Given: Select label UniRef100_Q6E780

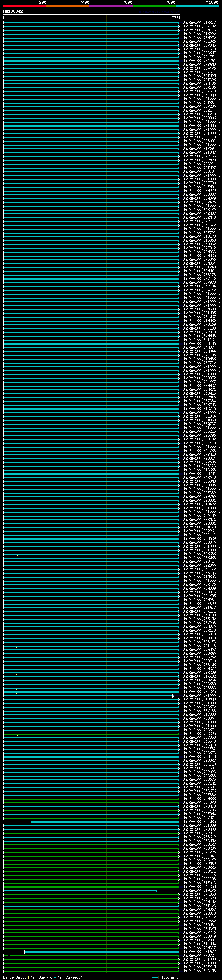Looking at the screenshot, I should [199, 183].
